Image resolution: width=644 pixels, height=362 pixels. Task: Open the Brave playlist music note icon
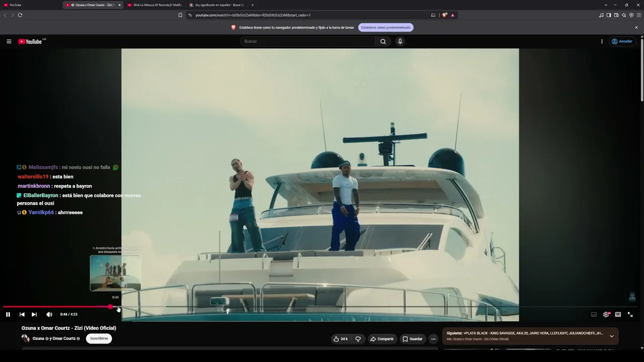tap(601, 15)
